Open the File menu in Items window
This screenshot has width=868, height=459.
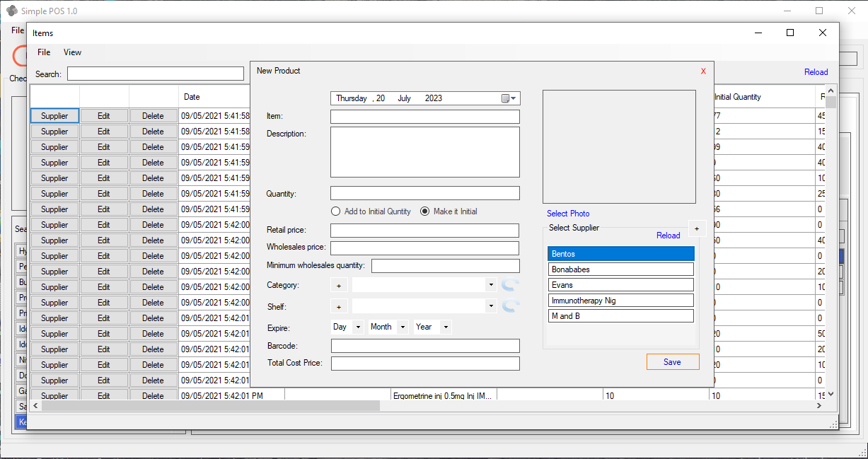click(44, 52)
